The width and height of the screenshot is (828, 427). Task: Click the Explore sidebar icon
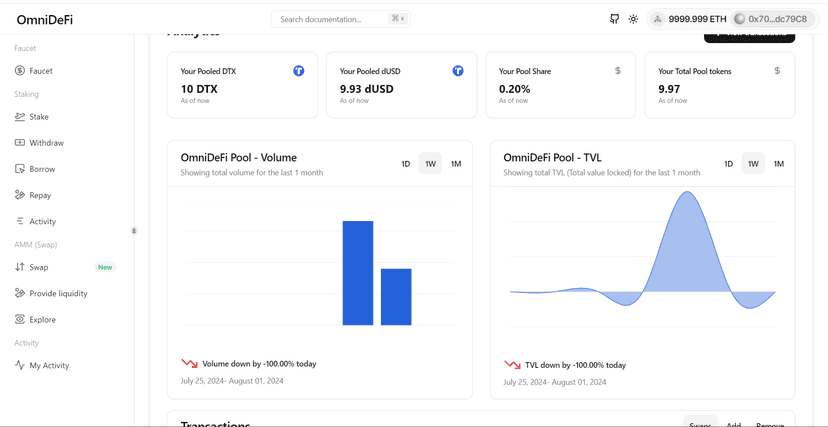(x=20, y=319)
